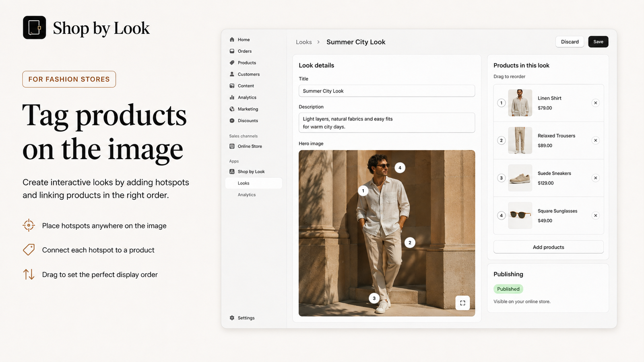Select hotspot 4 on the hero image
The height and width of the screenshot is (362, 644).
tap(400, 168)
